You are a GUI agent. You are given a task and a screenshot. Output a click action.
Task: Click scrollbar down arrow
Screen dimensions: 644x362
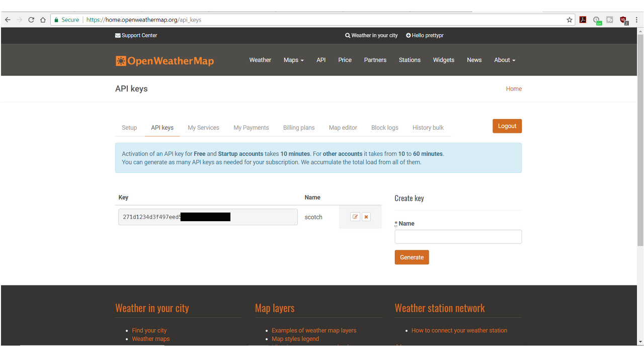(x=640, y=342)
